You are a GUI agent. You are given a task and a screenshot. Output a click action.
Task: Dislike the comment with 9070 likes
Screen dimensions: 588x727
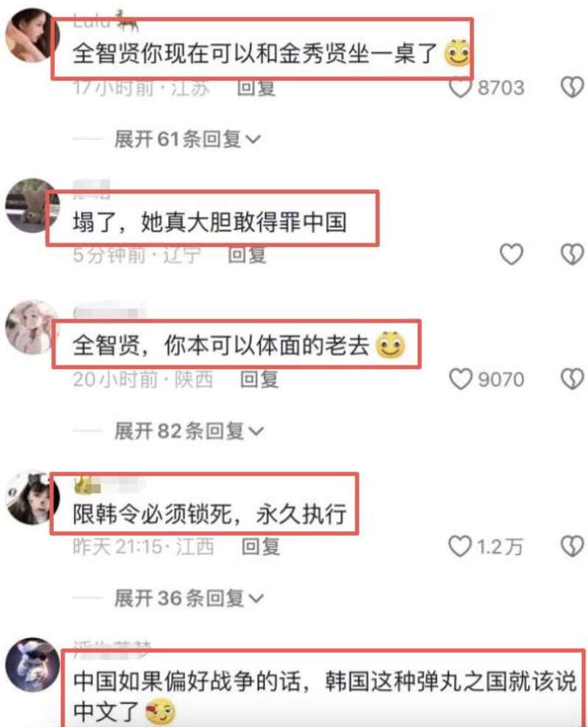(573, 379)
